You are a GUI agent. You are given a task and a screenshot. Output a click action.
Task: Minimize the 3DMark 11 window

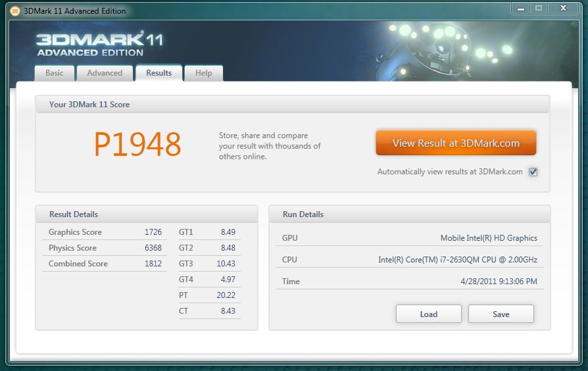coord(521,9)
